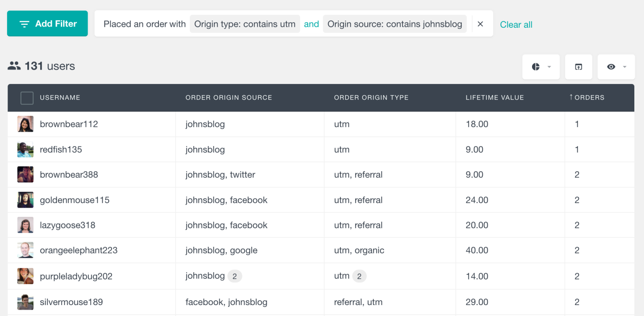Toggle the chart type dropdown arrow
Screen dimensions: 644x316
[549, 66]
